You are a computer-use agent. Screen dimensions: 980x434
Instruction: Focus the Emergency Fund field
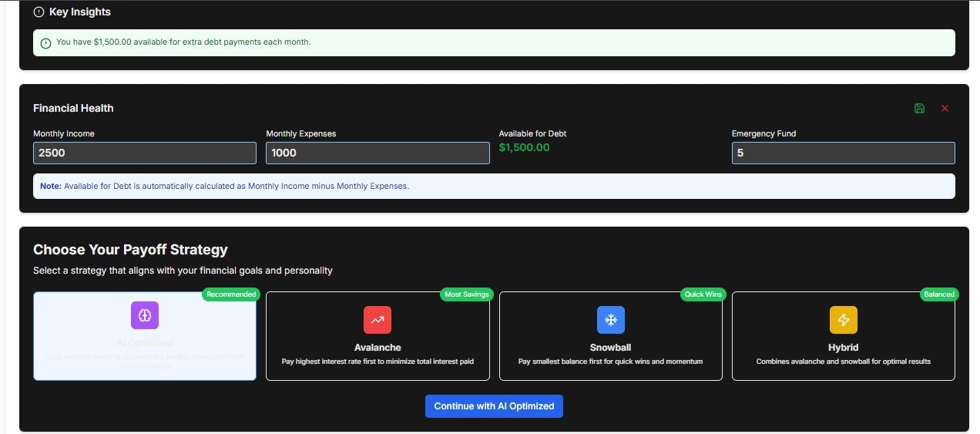coord(844,153)
